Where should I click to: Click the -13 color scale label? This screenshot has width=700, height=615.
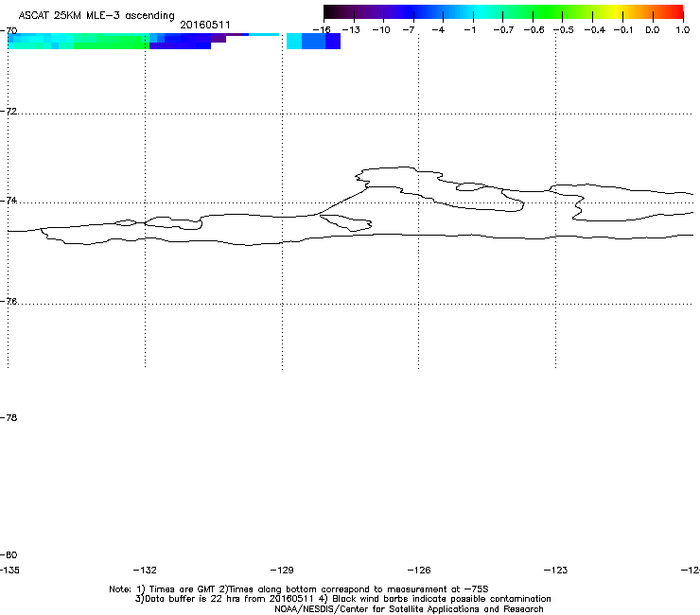click(351, 30)
